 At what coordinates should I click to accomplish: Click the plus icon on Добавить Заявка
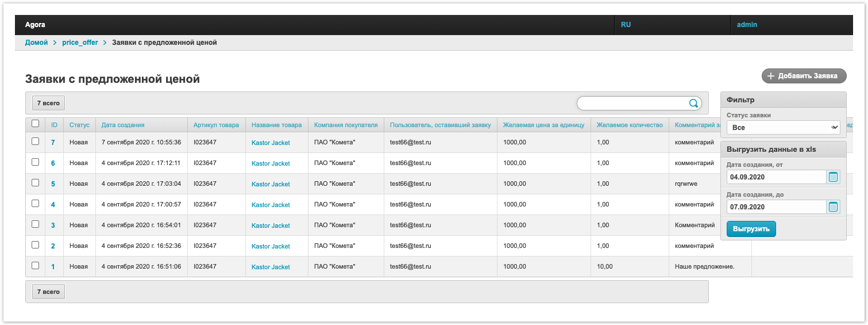(x=771, y=76)
